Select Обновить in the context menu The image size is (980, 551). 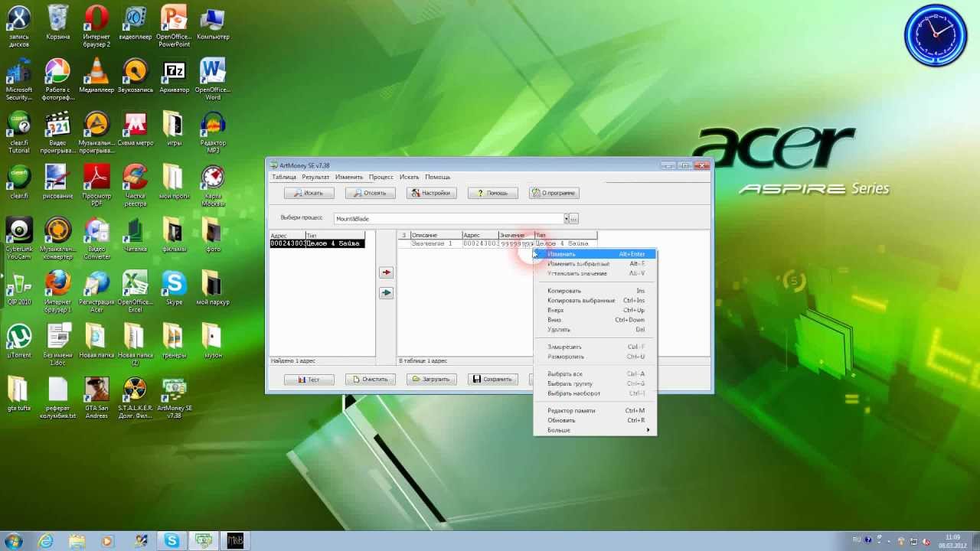coord(595,420)
